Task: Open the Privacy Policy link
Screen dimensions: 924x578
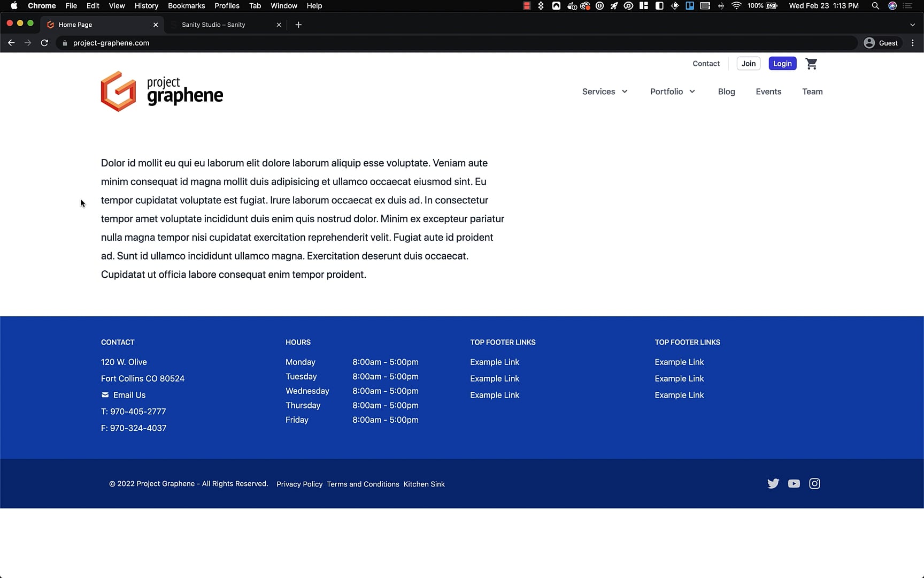Action: [x=299, y=484]
